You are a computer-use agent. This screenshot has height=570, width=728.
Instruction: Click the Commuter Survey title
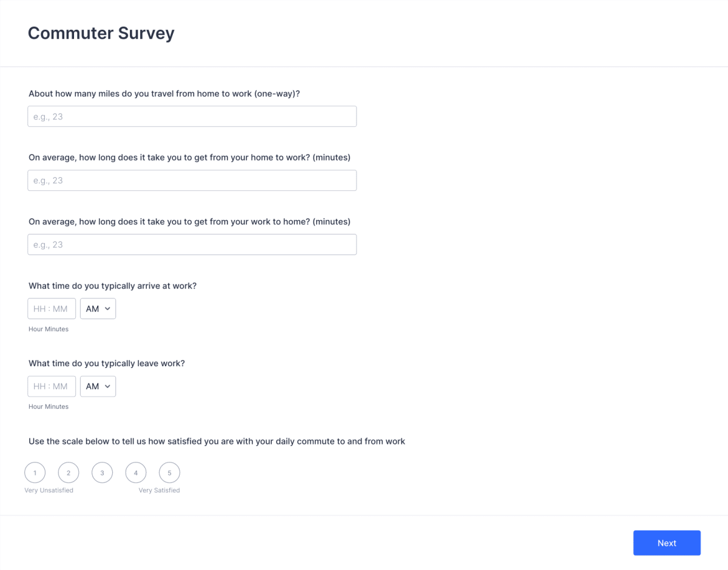pos(101,33)
